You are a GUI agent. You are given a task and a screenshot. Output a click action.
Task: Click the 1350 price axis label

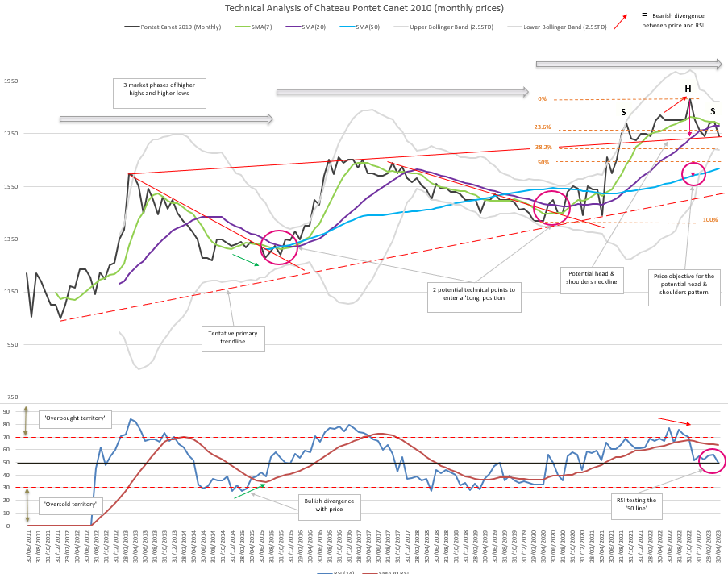click(x=11, y=239)
